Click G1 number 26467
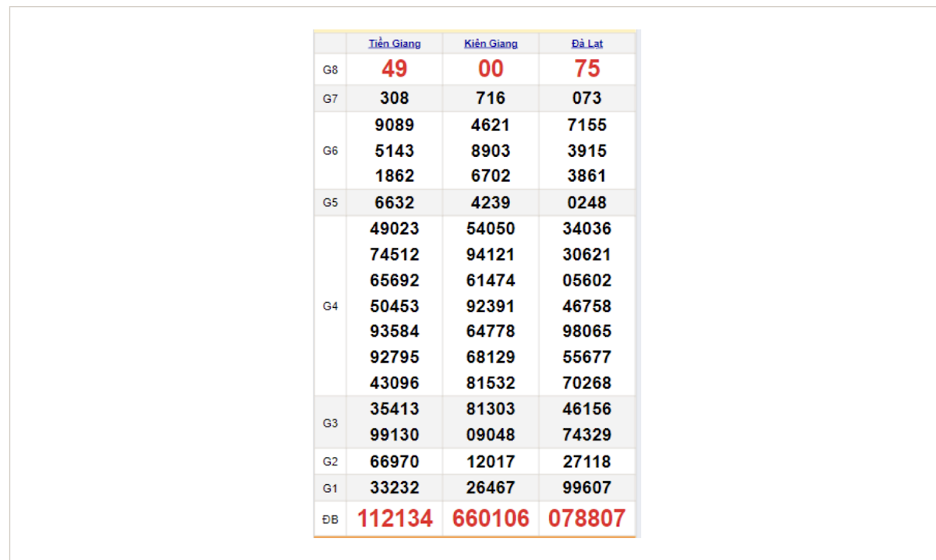936x560 pixels. point(491,488)
